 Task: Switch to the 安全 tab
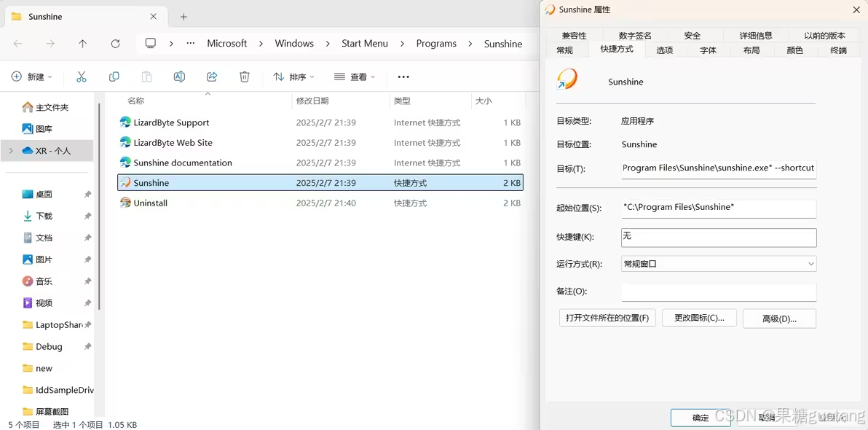[693, 36]
